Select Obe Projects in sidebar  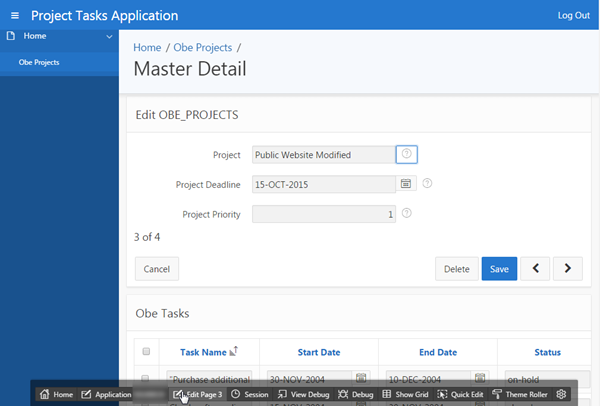(x=39, y=62)
